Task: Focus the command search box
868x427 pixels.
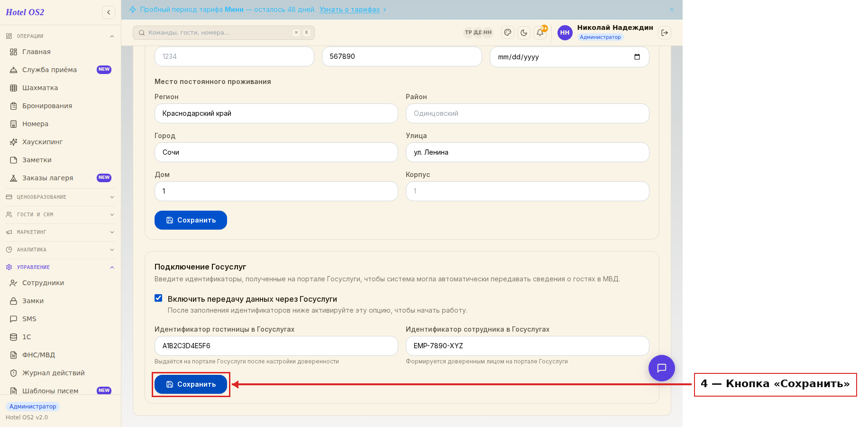Action: click(x=224, y=33)
